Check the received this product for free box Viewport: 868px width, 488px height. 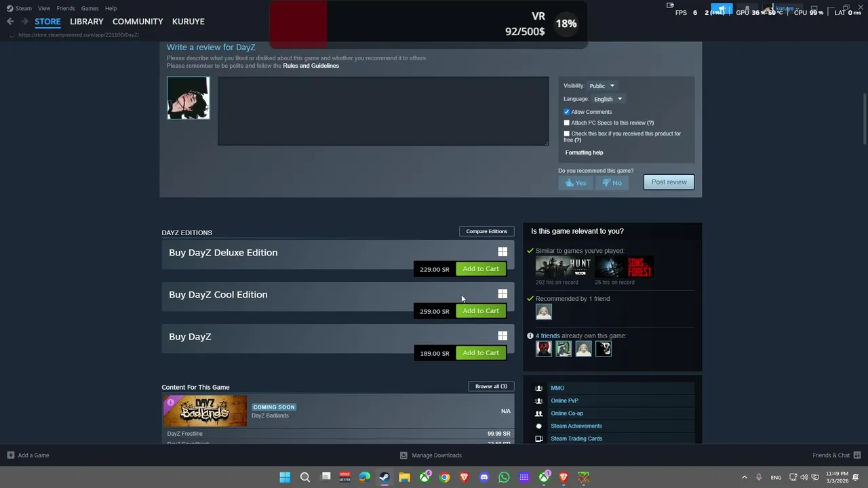click(x=567, y=134)
